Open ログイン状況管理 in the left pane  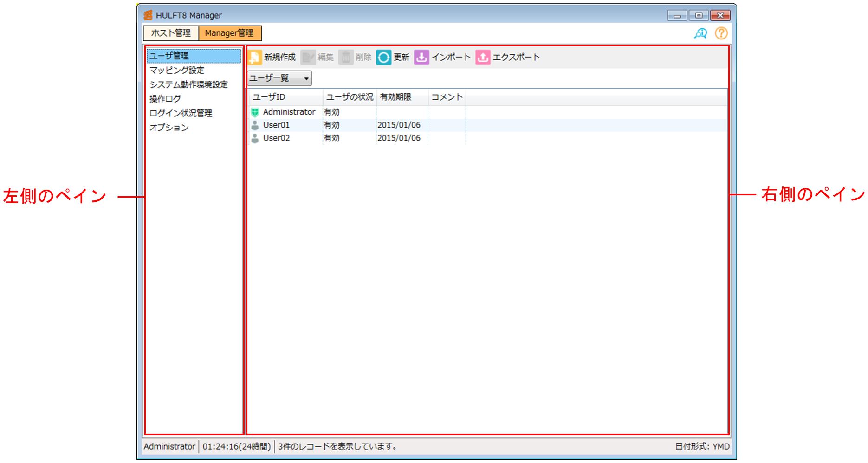click(x=181, y=114)
